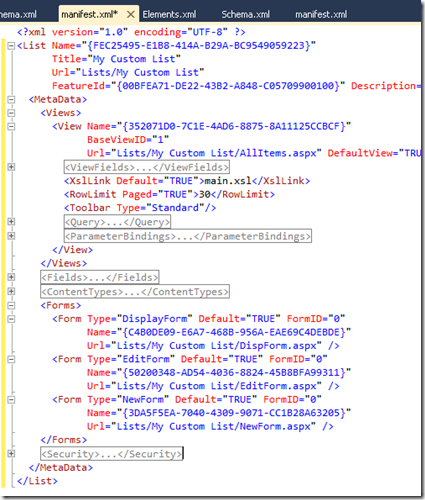425x500 pixels.
Task: Expand the collapsed Query section
Action: point(11,222)
